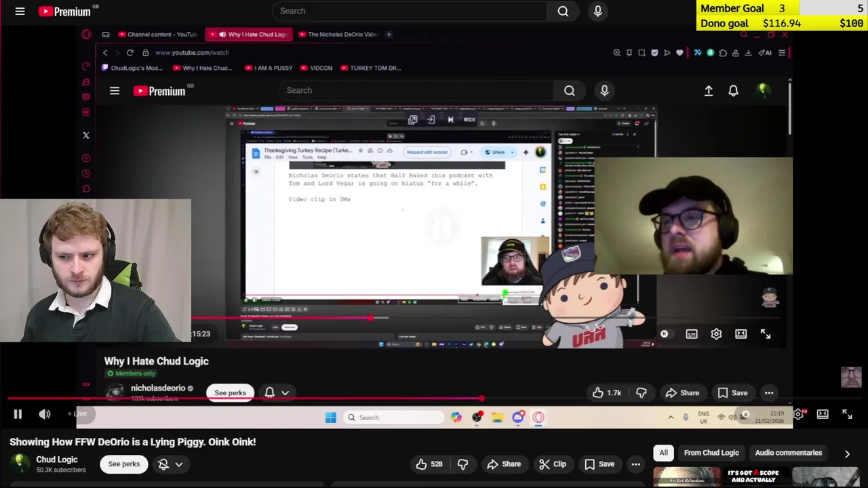
Task: Start voice search with top microphone icon
Action: [597, 11]
